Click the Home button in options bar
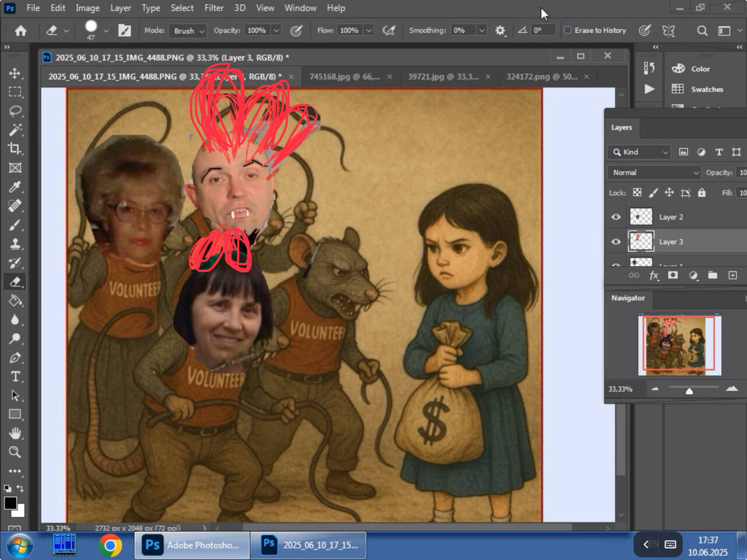747x560 pixels. (20, 30)
